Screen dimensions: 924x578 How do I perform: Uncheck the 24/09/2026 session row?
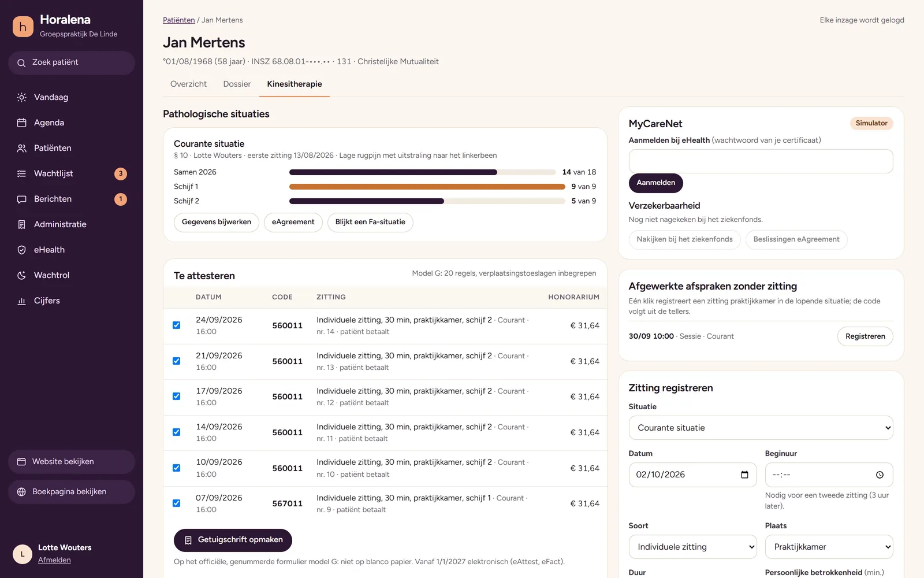(177, 325)
